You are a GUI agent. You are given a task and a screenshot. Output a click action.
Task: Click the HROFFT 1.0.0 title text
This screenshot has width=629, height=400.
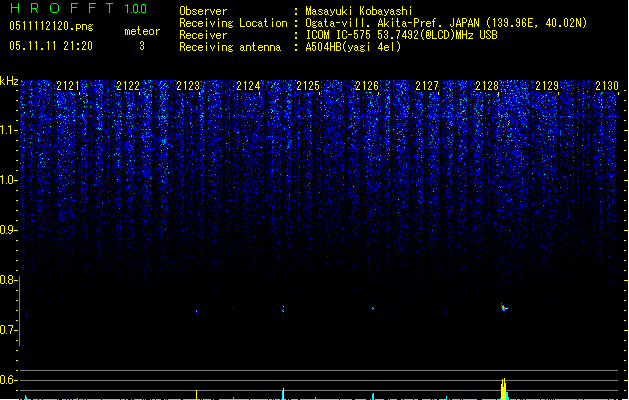tap(79, 8)
